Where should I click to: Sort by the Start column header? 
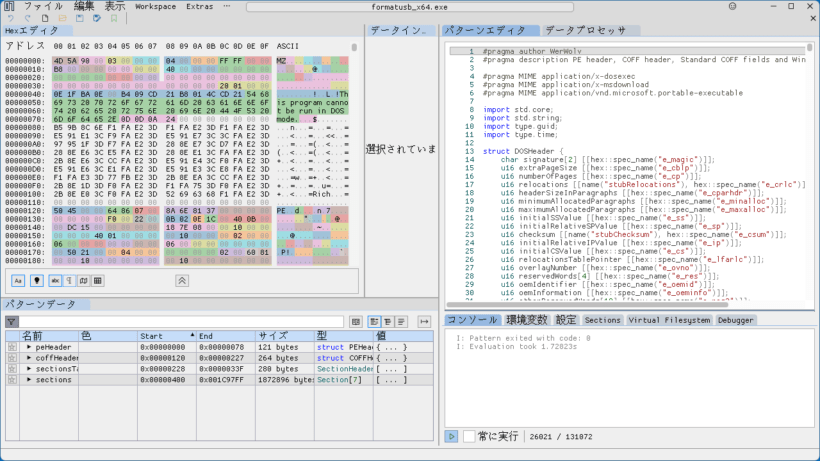tap(167, 336)
